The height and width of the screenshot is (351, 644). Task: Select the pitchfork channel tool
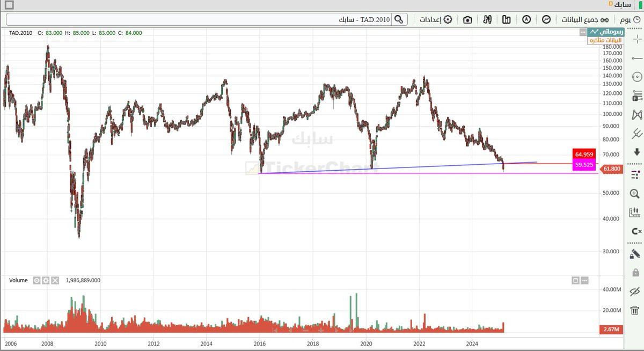click(636, 133)
